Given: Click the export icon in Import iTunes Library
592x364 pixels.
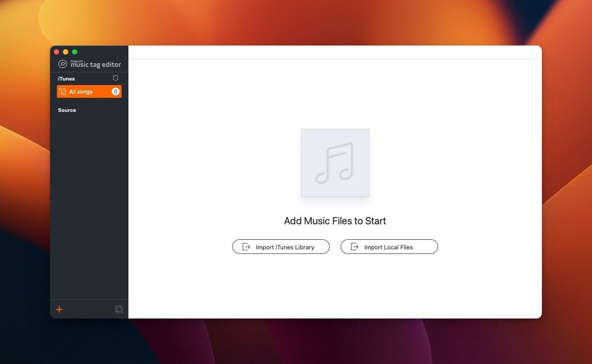Looking at the screenshot, I should coord(246,247).
